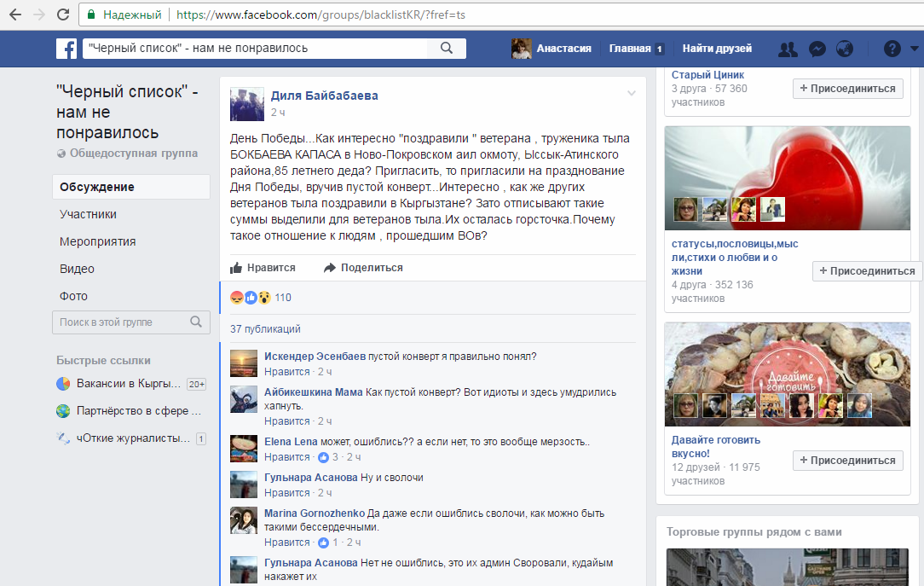Open notifications globe icon

point(844,49)
